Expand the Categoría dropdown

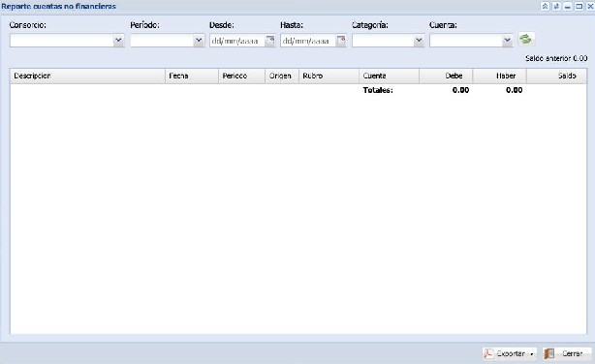pos(419,41)
